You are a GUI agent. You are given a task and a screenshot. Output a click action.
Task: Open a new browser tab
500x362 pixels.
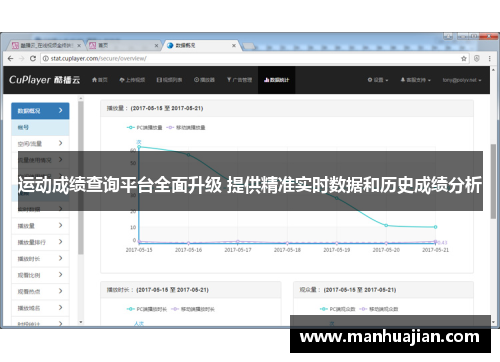(x=248, y=46)
